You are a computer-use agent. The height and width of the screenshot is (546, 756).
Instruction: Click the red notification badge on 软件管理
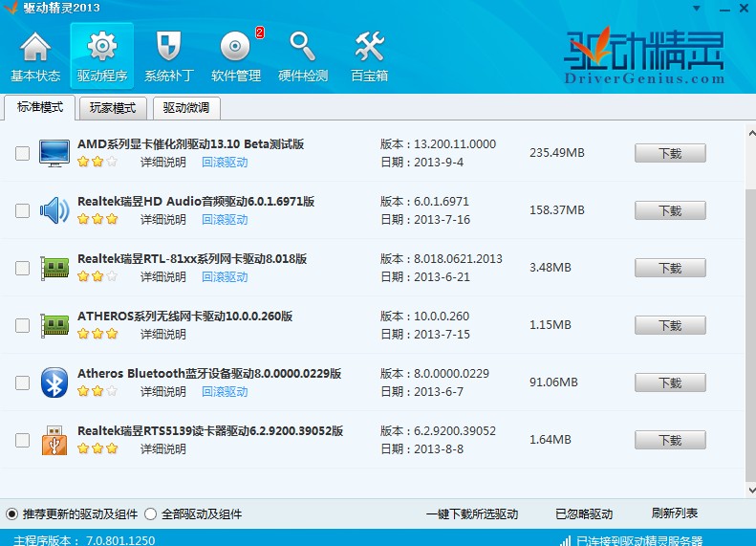(x=260, y=33)
